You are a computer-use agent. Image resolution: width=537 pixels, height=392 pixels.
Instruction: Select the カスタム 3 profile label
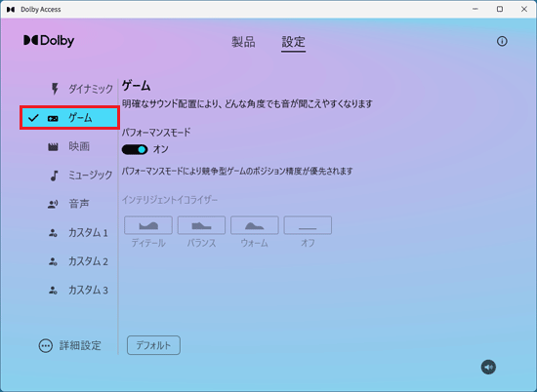88,291
